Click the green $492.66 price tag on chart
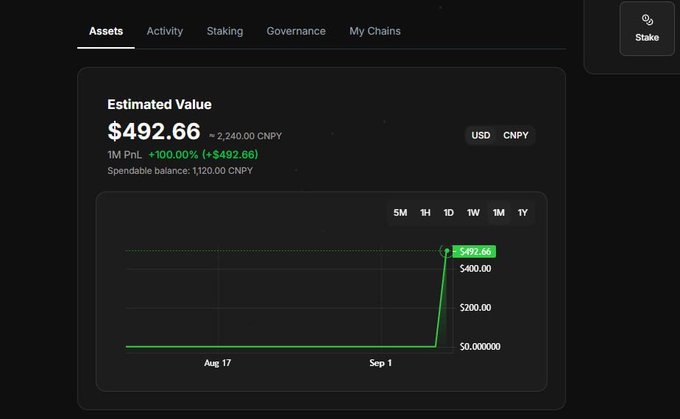Screen dimensions: 680x419 tap(474, 252)
